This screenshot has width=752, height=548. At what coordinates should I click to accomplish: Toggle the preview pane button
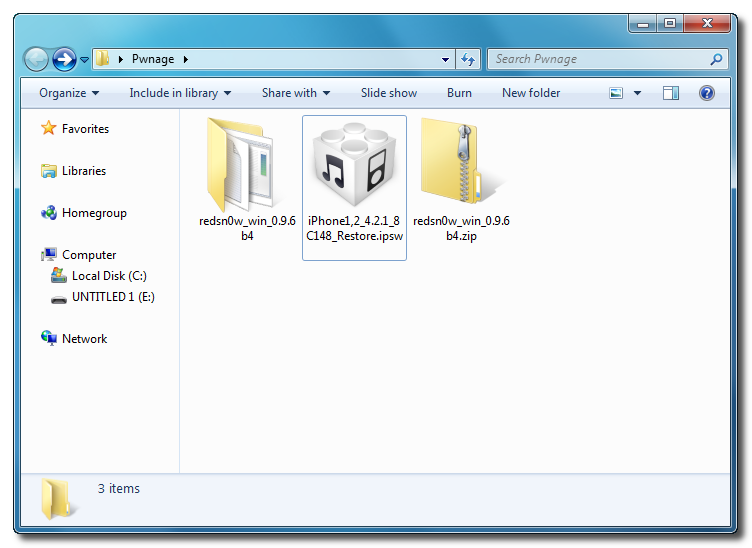[x=671, y=93]
